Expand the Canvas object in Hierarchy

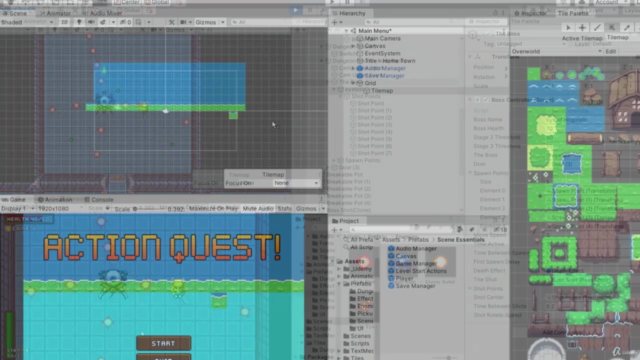tap(353, 46)
